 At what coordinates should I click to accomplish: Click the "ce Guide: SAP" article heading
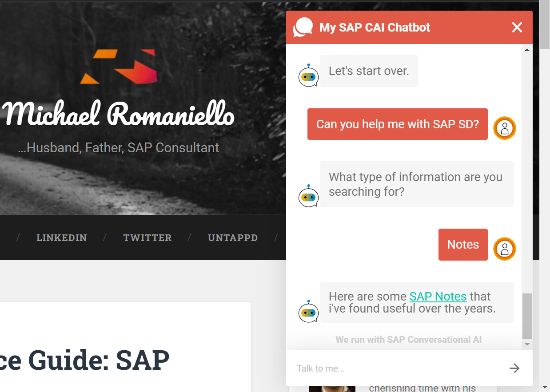pyautogui.click(x=85, y=360)
